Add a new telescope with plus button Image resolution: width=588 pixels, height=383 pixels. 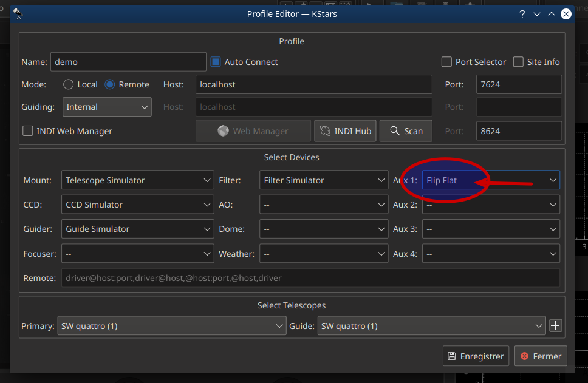coord(555,326)
